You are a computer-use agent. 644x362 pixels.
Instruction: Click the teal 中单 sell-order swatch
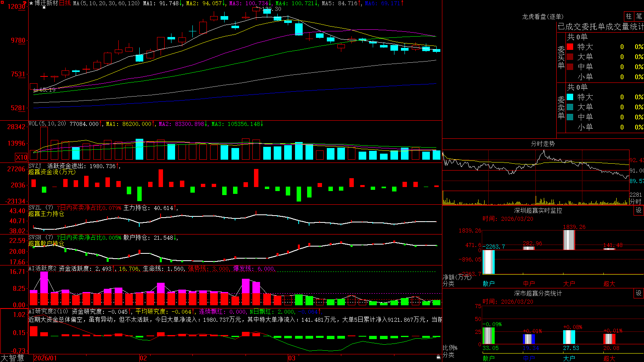tap(570, 117)
